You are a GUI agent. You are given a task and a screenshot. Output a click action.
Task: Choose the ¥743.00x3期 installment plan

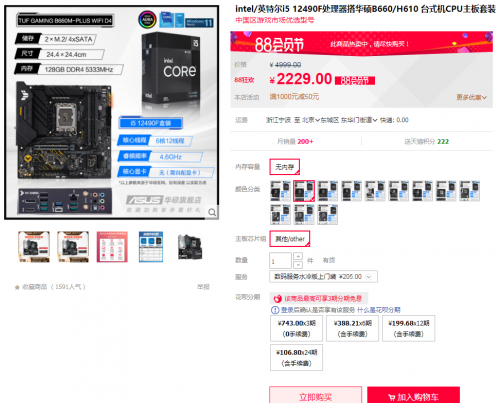pyautogui.click(x=296, y=328)
